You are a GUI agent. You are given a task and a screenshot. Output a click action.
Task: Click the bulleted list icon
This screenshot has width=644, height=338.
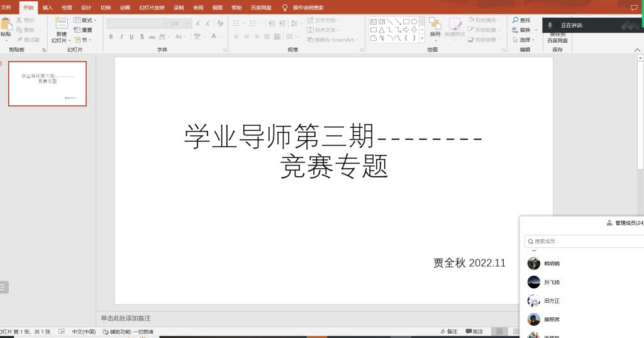pyautogui.click(x=236, y=23)
